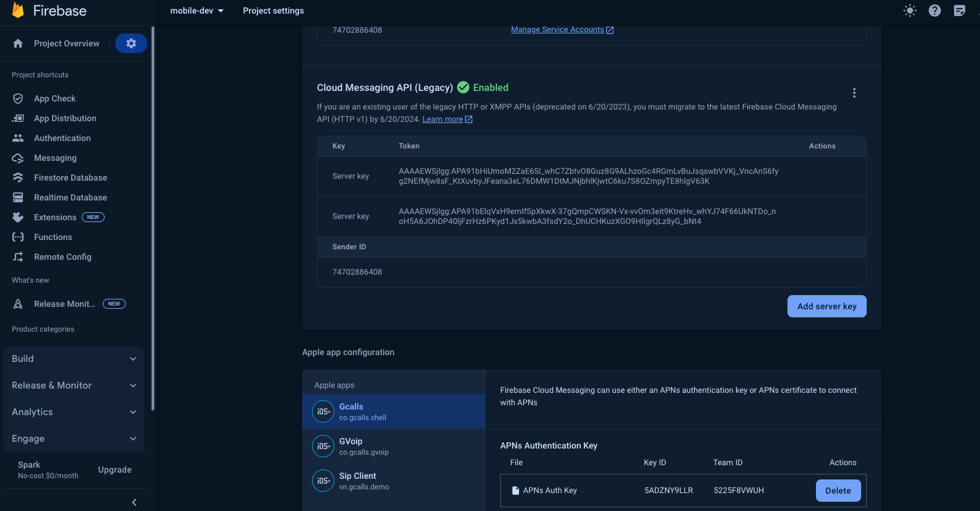Open the help question mark icon
Screen dimensions: 980x511
click(934, 11)
